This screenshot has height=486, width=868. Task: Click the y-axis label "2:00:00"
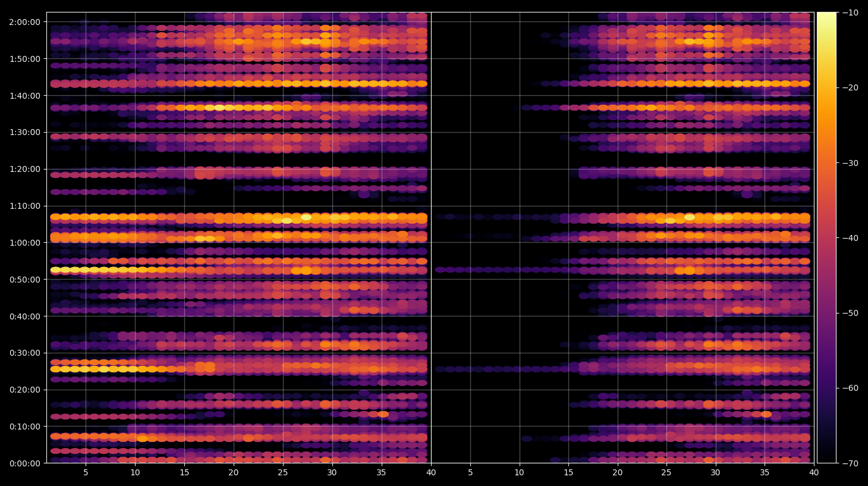point(25,22)
